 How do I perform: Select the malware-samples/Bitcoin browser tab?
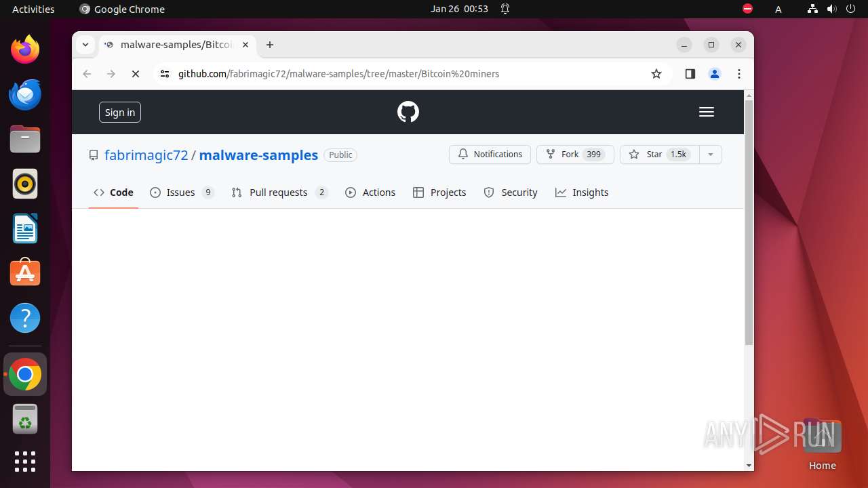pyautogui.click(x=178, y=45)
